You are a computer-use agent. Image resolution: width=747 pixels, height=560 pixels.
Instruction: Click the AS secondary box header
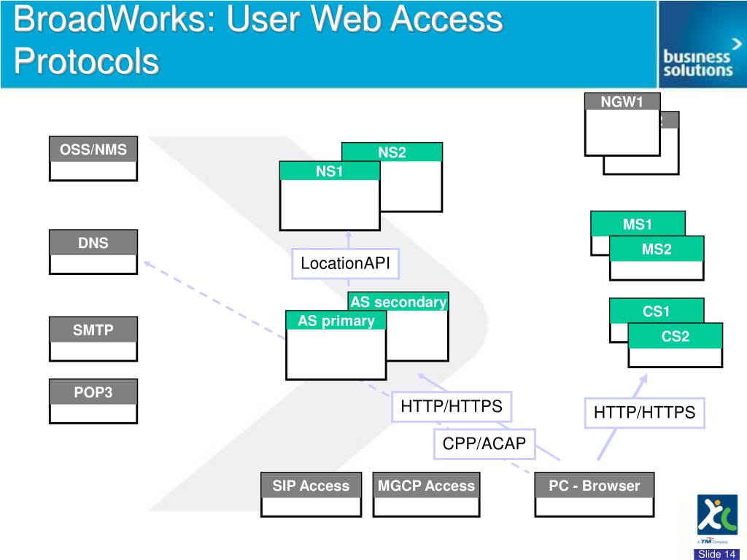398,301
